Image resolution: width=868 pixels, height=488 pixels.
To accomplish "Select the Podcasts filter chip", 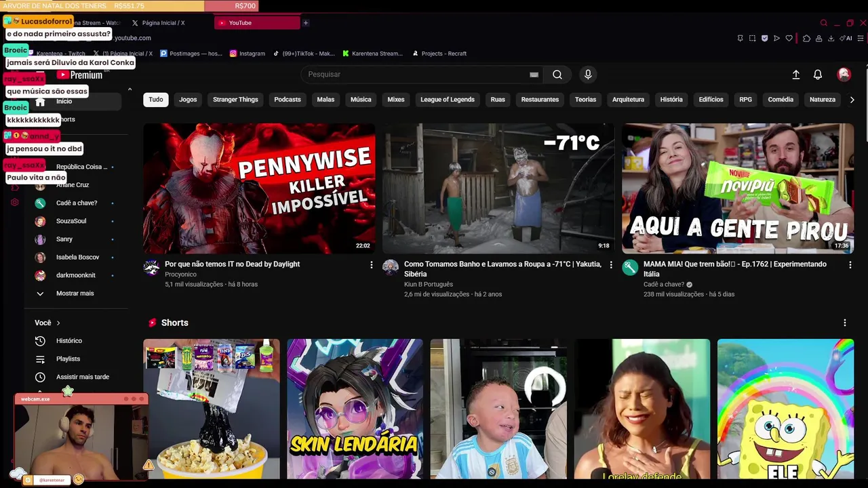I will [288, 100].
